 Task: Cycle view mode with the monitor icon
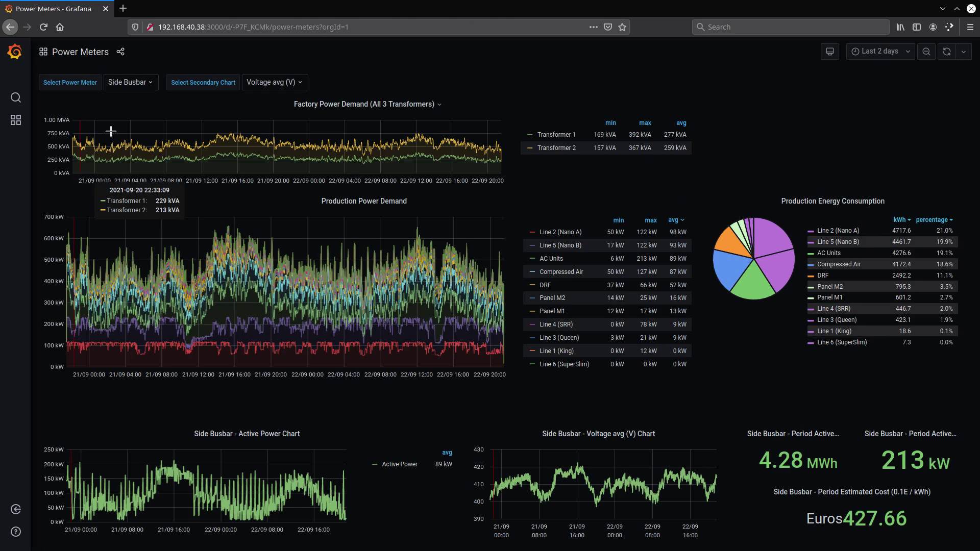[x=830, y=52]
